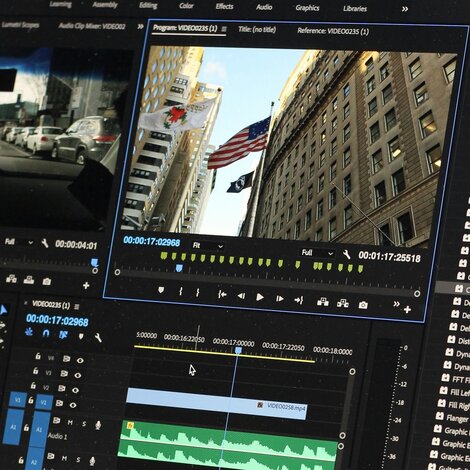Toggle nest sequence insert mode icon
470x470 pixels.
(x=29, y=332)
